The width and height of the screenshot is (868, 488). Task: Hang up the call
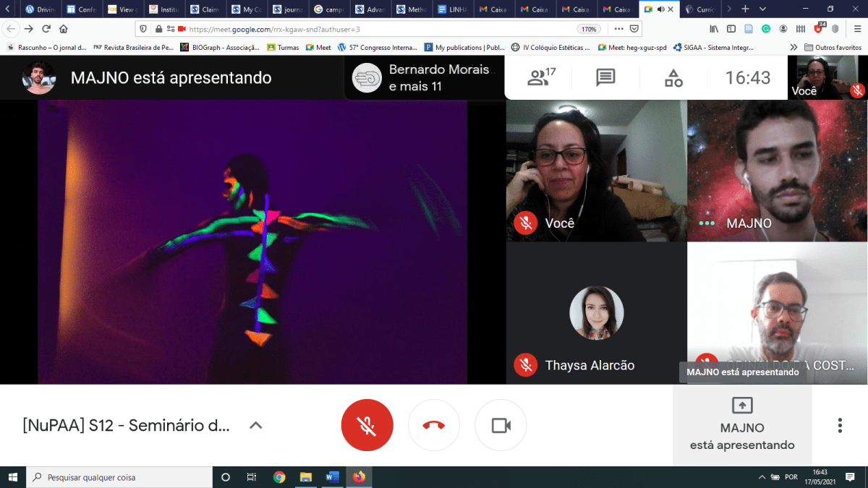tap(433, 425)
